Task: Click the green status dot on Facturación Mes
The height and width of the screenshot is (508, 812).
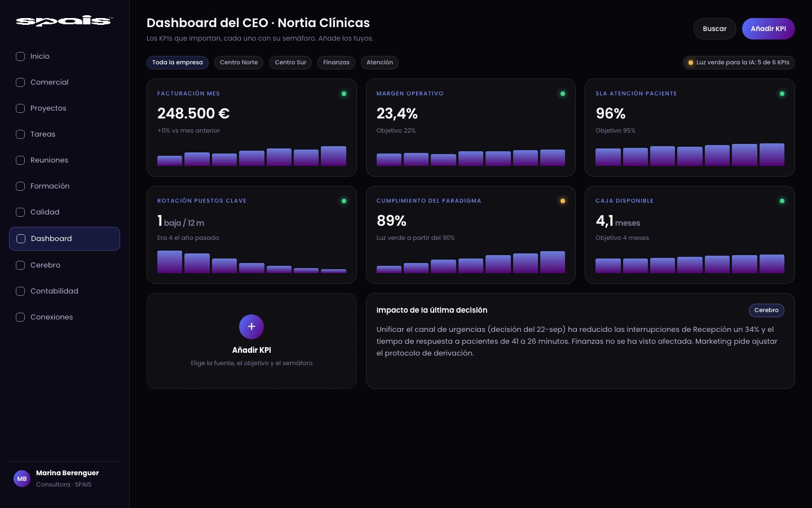Action: (344, 94)
